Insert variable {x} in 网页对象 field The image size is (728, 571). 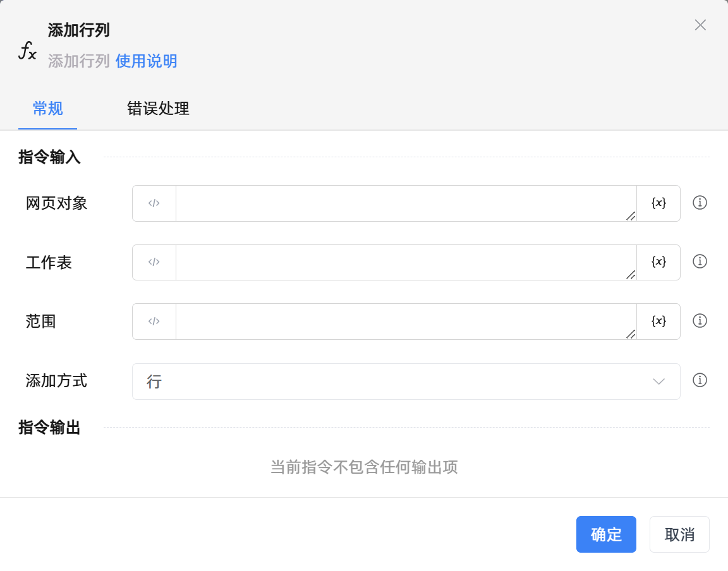tap(658, 203)
